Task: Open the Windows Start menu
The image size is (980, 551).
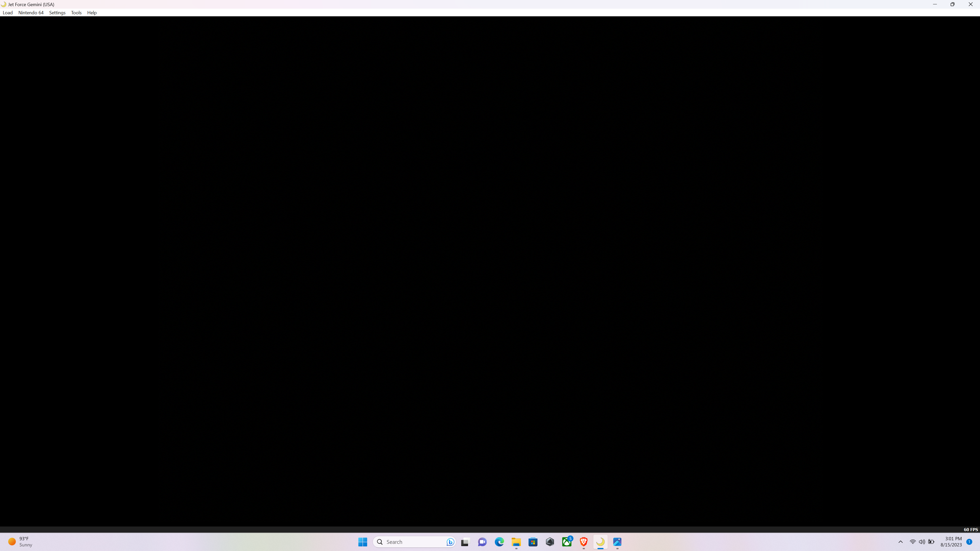Action: pos(363,542)
